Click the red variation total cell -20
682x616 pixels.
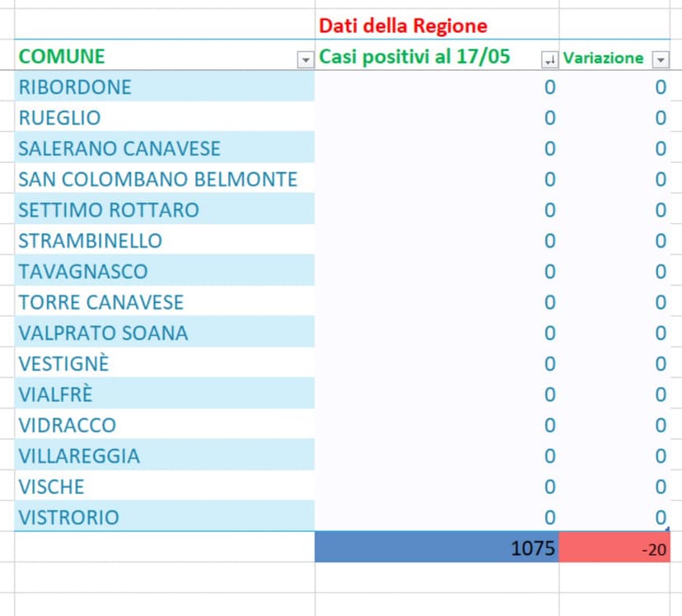point(614,548)
